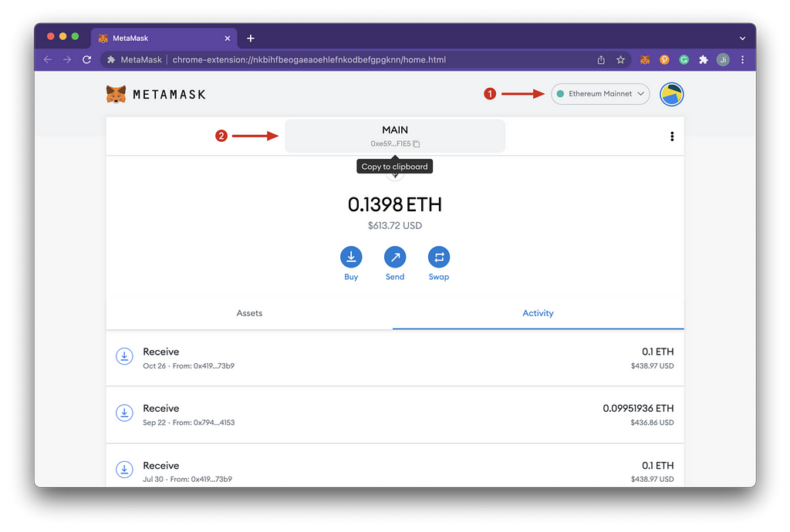
Task: Open the tab search chevron
Action: pyautogui.click(x=742, y=39)
